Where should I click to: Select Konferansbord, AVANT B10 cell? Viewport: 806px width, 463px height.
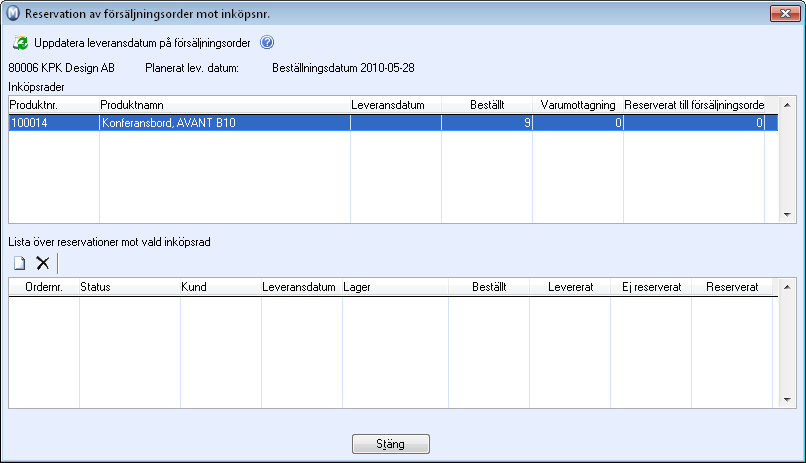pos(225,123)
